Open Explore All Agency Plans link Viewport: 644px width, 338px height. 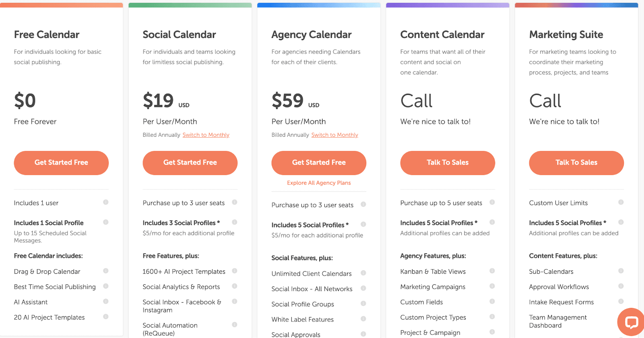pos(319,183)
